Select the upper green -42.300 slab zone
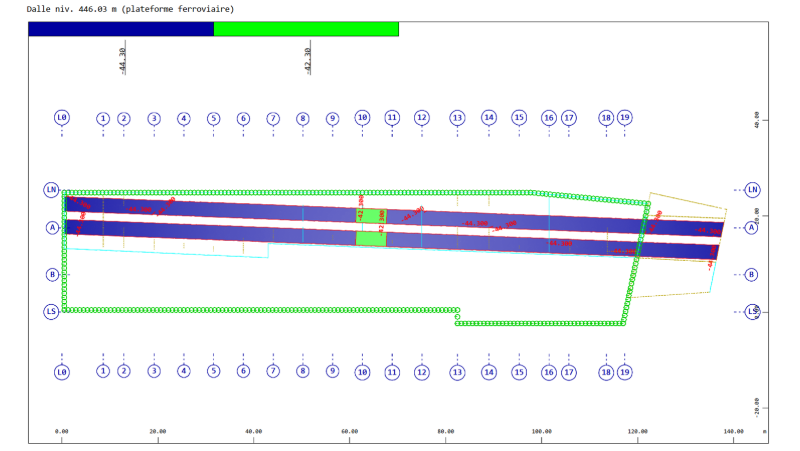 pos(371,216)
